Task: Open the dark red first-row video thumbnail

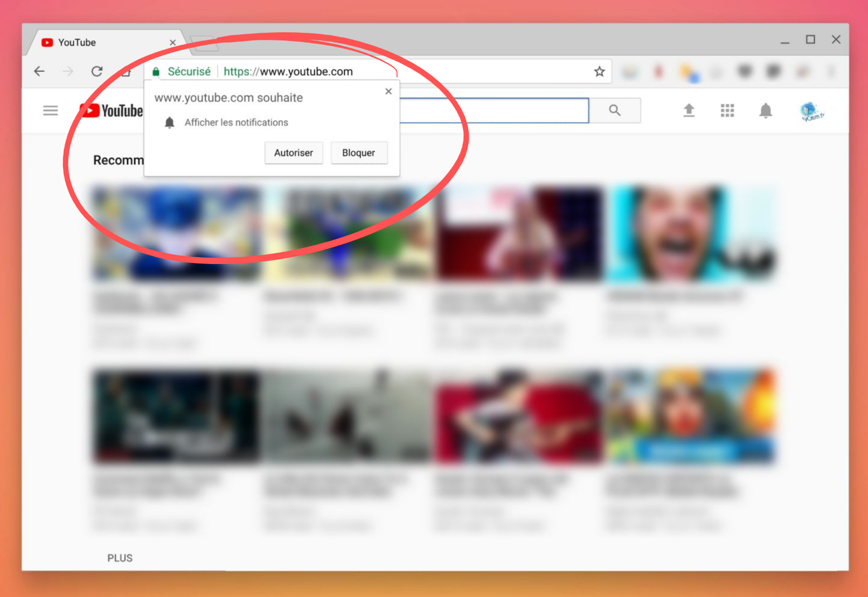Action: click(518, 234)
